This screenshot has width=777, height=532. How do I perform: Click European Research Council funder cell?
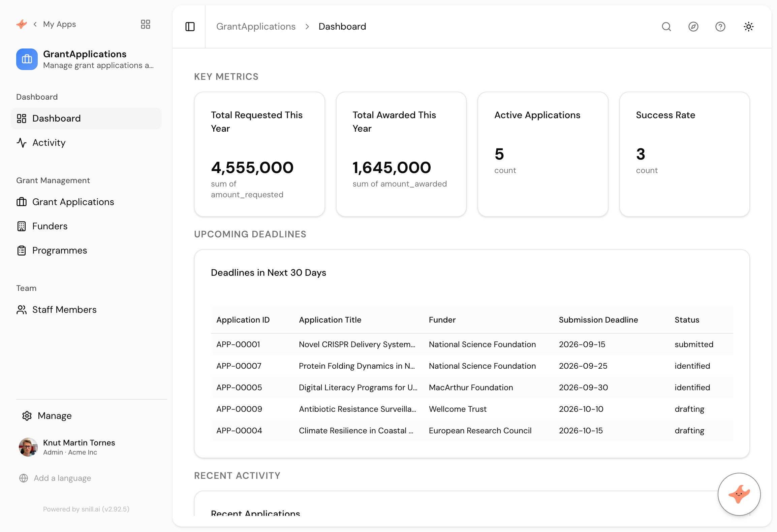480,431
